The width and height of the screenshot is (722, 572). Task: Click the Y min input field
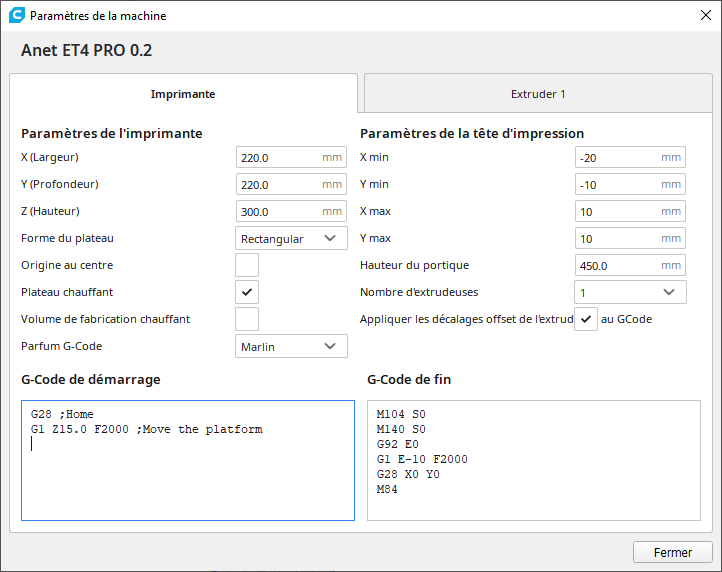pyautogui.click(x=630, y=184)
